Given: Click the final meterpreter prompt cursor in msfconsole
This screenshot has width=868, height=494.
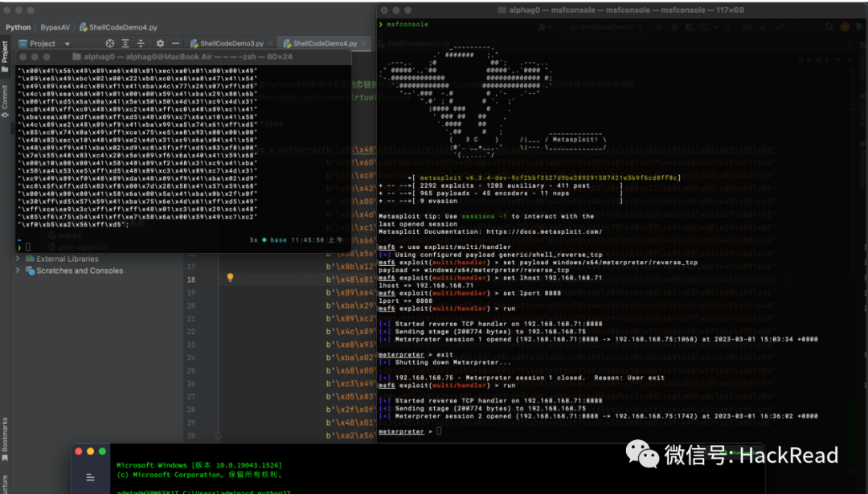Looking at the screenshot, I should (439, 431).
